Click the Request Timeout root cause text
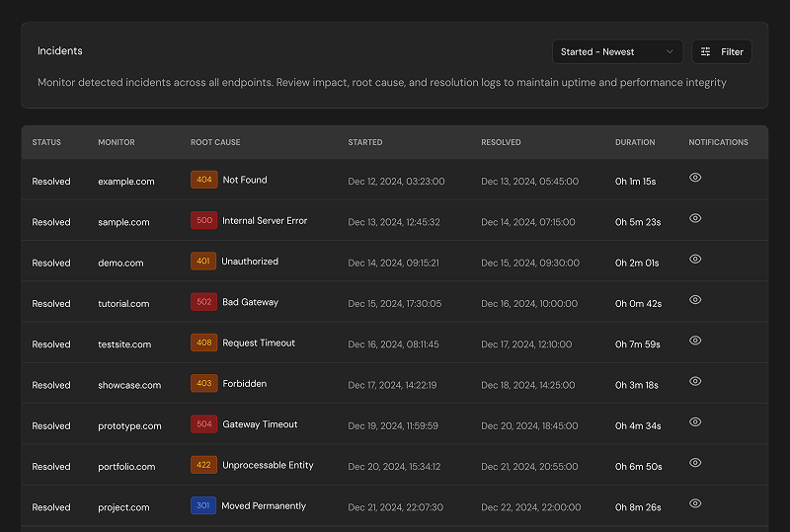The width and height of the screenshot is (790, 532). [x=259, y=343]
